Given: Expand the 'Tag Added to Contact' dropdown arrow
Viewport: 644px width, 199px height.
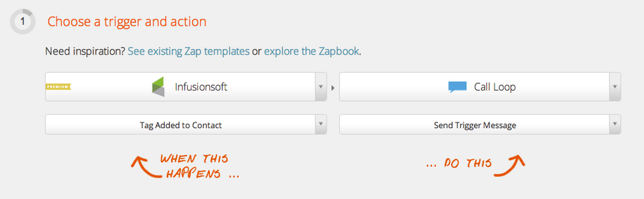Looking at the screenshot, I should [321, 124].
